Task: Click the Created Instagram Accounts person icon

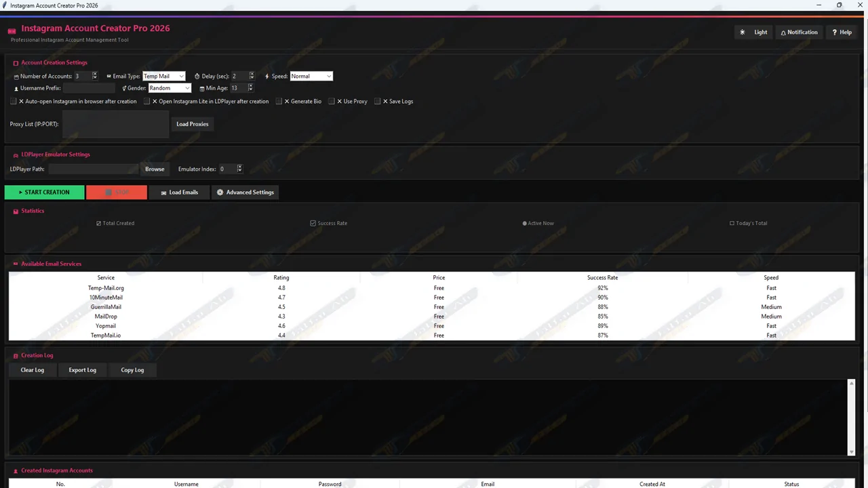Action: click(16, 471)
